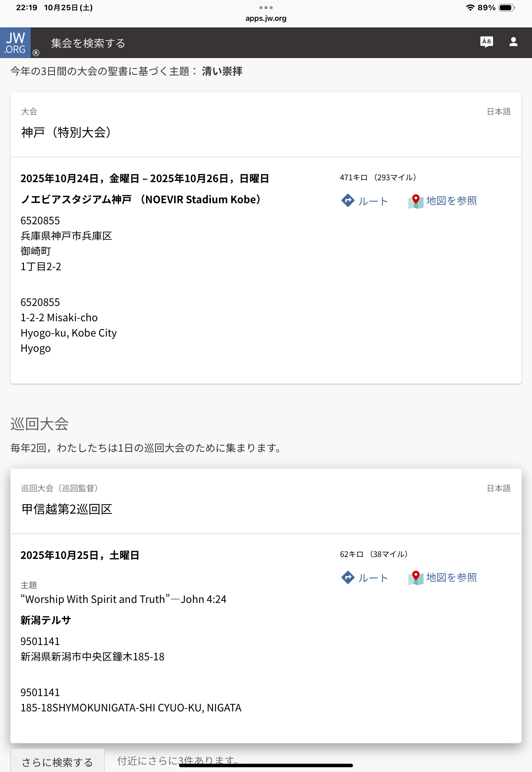Tap the map pin icon for 新潟テルサ assembly
Screen dimensions: 532x772
pyautogui.click(x=416, y=578)
